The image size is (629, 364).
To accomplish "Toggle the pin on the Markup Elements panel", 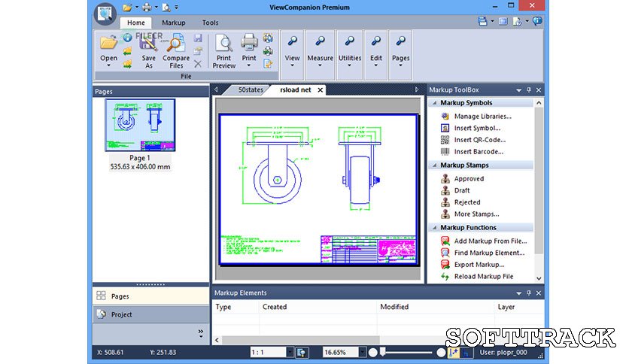I will 529,292.
